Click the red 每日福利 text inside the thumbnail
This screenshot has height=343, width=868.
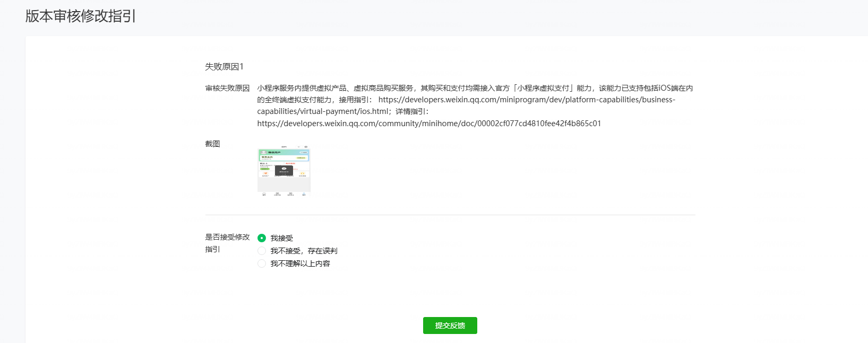(290, 163)
